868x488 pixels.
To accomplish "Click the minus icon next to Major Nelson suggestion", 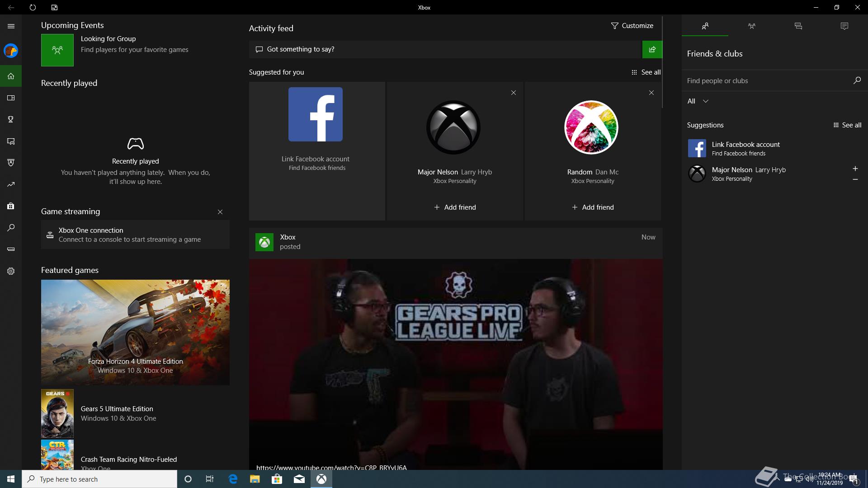I will pos(855,179).
